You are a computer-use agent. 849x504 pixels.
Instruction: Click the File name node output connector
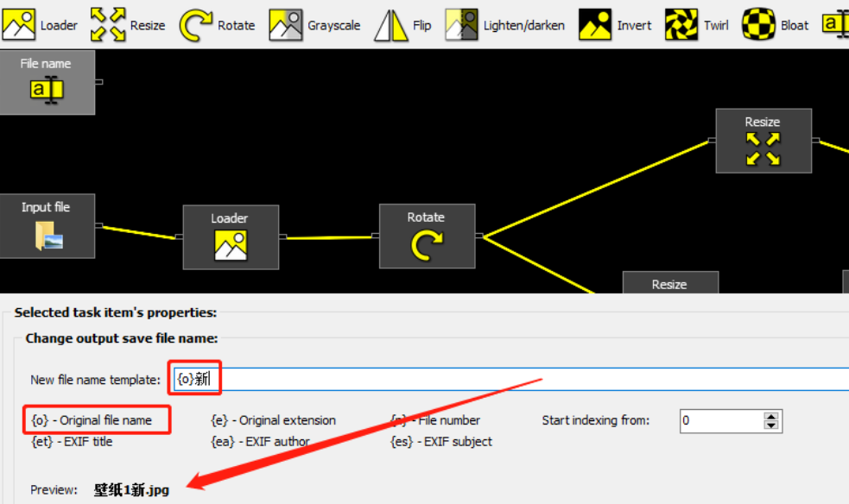pos(99,82)
